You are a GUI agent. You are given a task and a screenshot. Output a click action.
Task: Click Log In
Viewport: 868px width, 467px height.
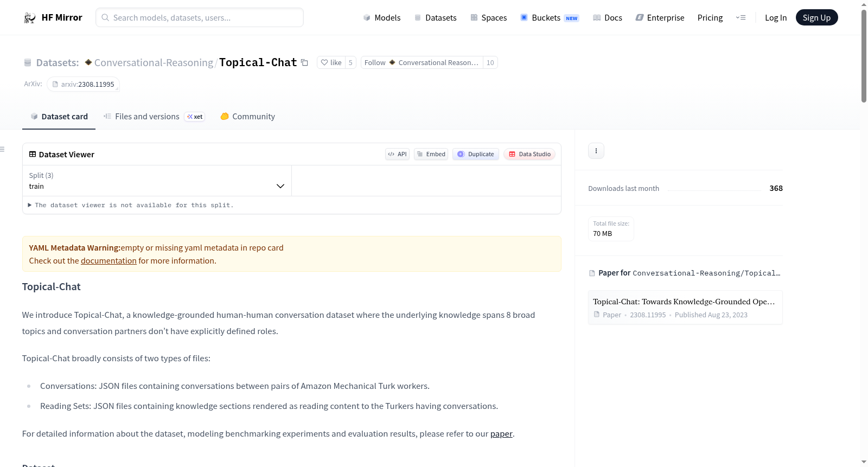tap(776, 18)
